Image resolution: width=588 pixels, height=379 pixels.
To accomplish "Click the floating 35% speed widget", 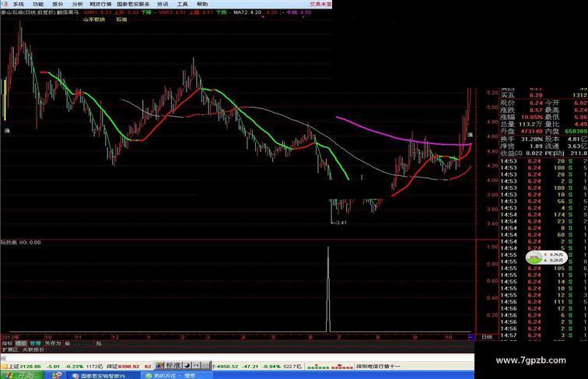I will 546,258.
